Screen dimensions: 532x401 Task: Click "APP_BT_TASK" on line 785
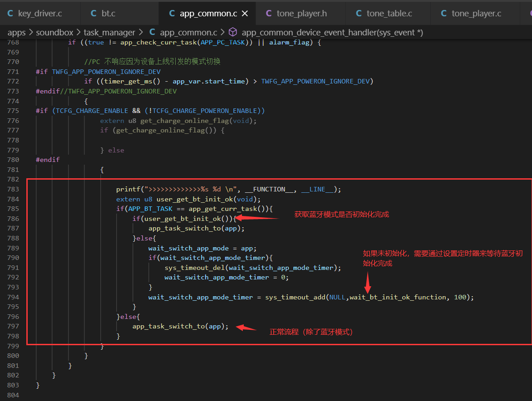[150, 209]
